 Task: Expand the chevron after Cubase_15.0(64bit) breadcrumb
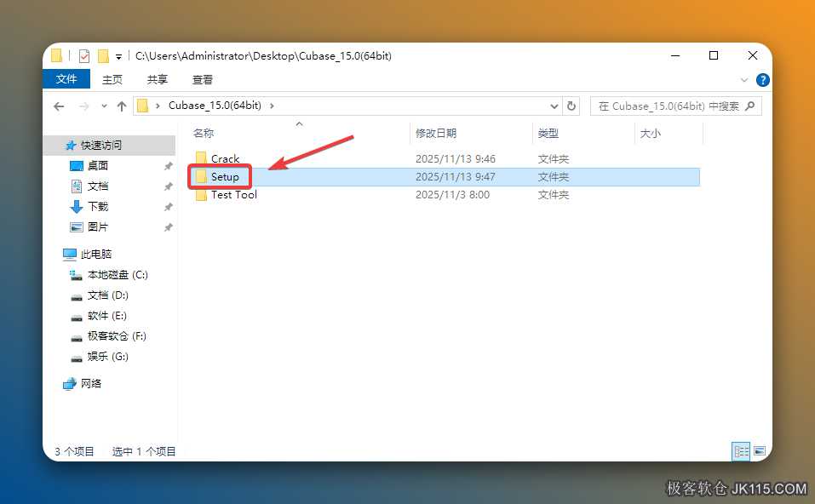pos(272,106)
